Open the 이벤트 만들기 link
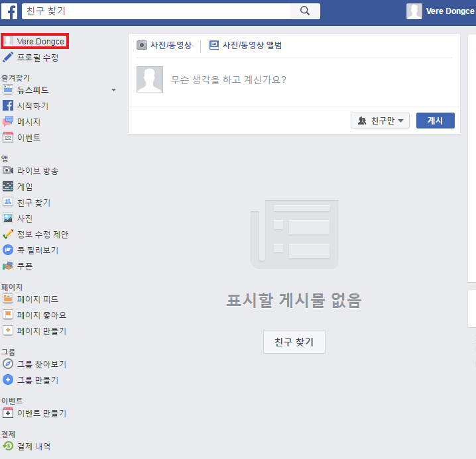Screen dimensions: 476x459 click(42, 413)
